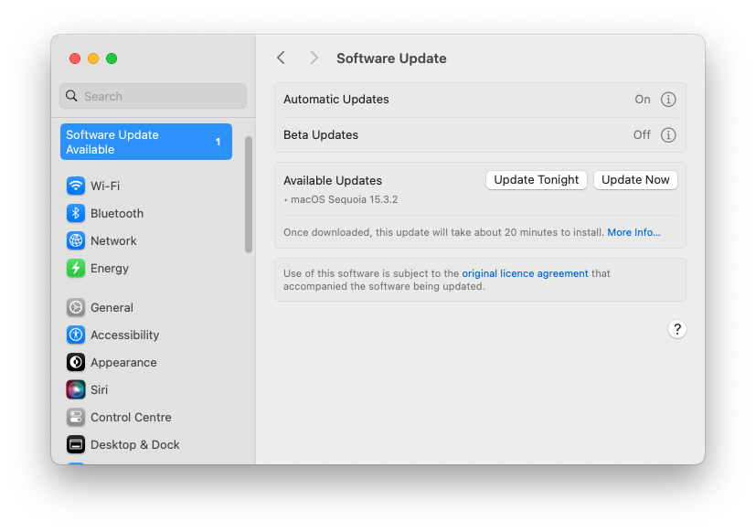Click the Siri icon in the sidebar

76,389
